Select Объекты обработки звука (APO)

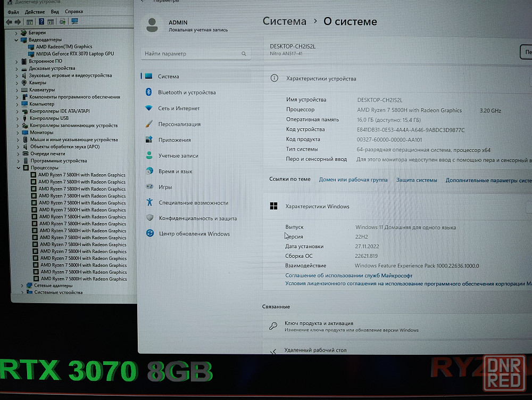pos(65,146)
